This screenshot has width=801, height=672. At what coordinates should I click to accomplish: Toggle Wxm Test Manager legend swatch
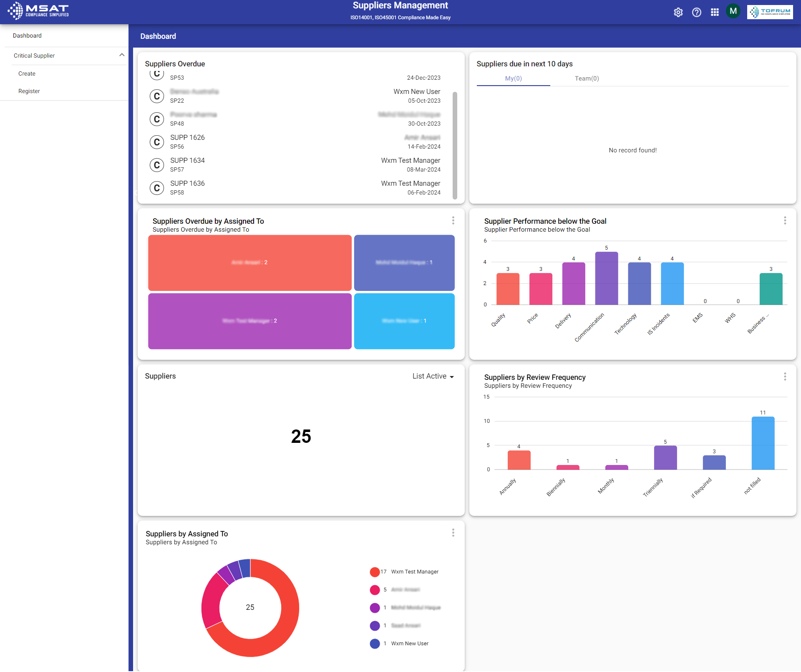pyautogui.click(x=375, y=572)
